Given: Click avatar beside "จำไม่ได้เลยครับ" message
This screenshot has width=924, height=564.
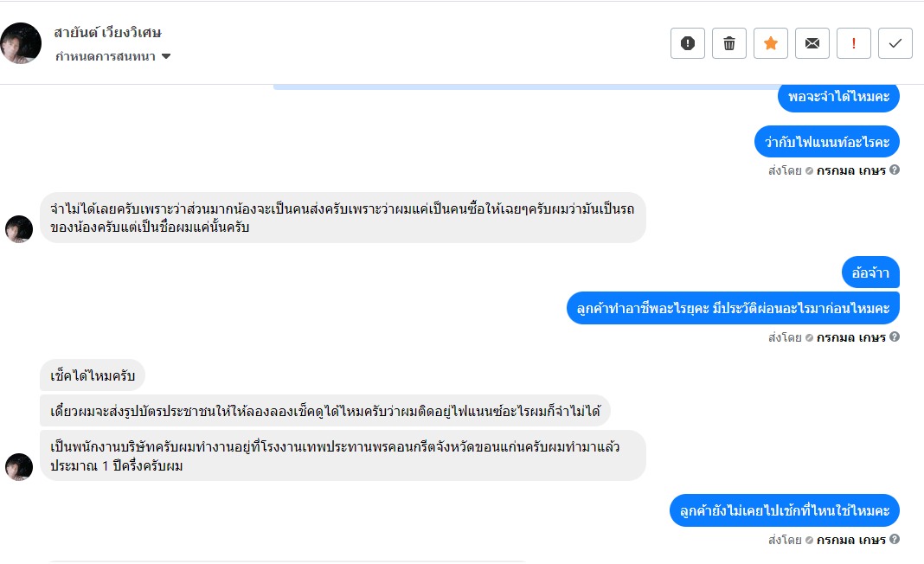Looking at the screenshot, I should [19, 229].
